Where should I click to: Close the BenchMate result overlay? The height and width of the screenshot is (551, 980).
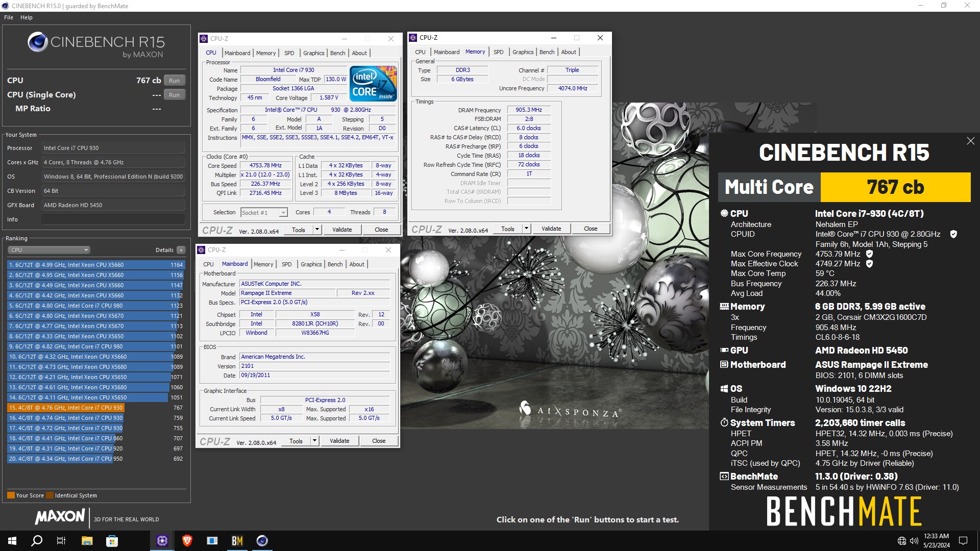pos(970,141)
